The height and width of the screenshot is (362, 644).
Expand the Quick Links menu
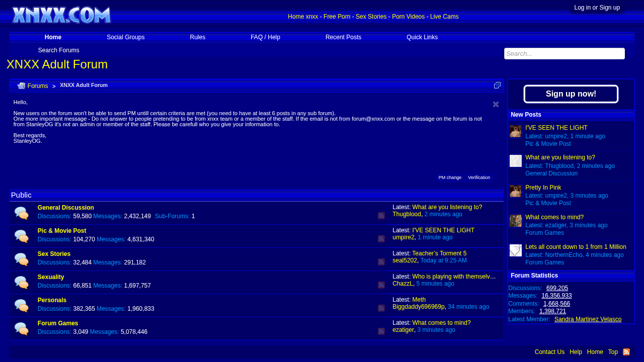(x=422, y=37)
